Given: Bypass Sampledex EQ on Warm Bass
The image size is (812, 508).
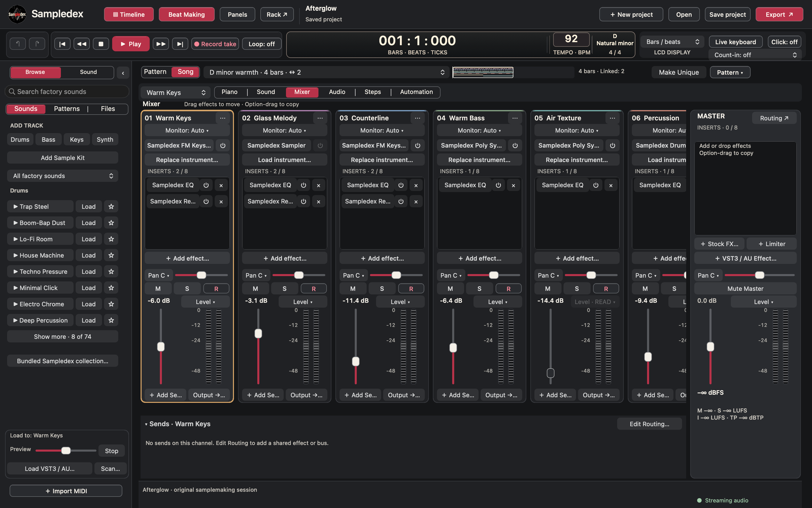Looking at the screenshot, I should pyautogui.click(x=498, y=185).
